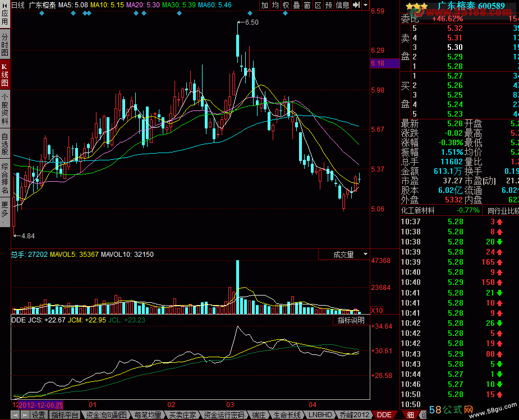The width and height of the screenshot is (519, 420).
Task: Click the 叠 (overlay stock) toolbar icon
Action: click(296, 5)
